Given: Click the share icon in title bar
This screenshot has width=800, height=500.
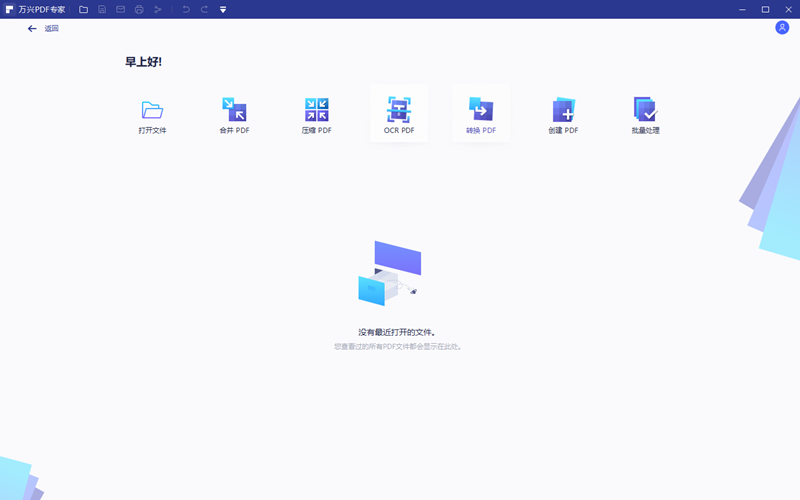Looking at the screenshot, I should [x=157, y=9].
